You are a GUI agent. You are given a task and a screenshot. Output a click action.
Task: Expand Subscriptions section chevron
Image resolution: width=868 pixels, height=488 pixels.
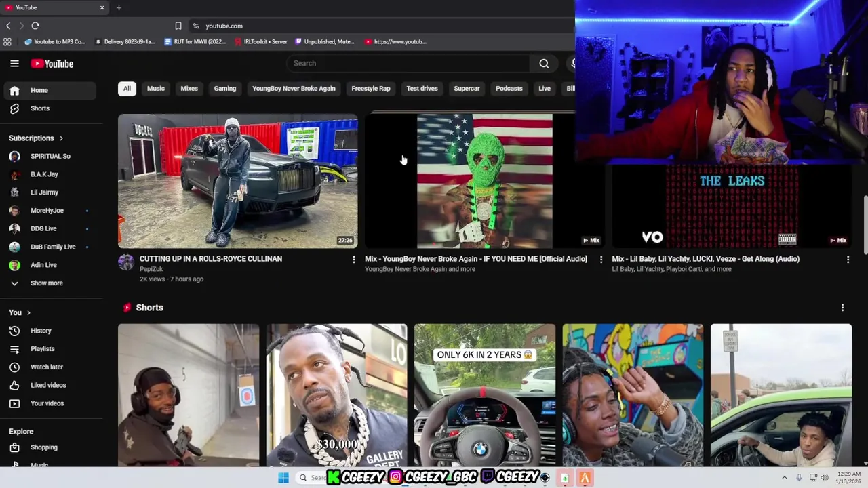click(61, 138)
